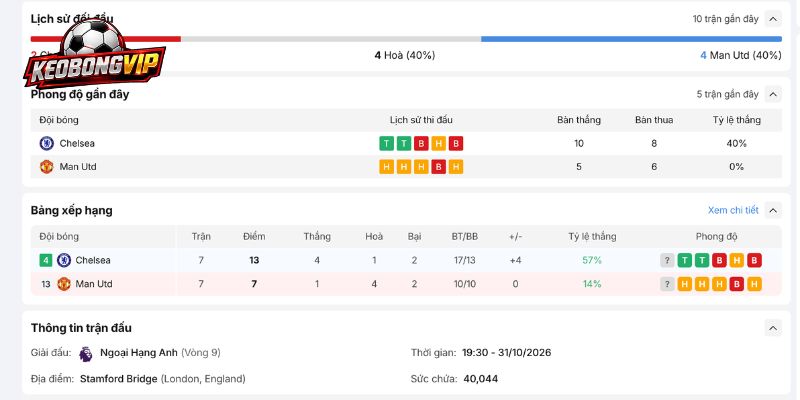Click Man Utd's last H badge in standings Phong độ
The height and width of the screenshot is (400, 800).
tap(754, 284)
